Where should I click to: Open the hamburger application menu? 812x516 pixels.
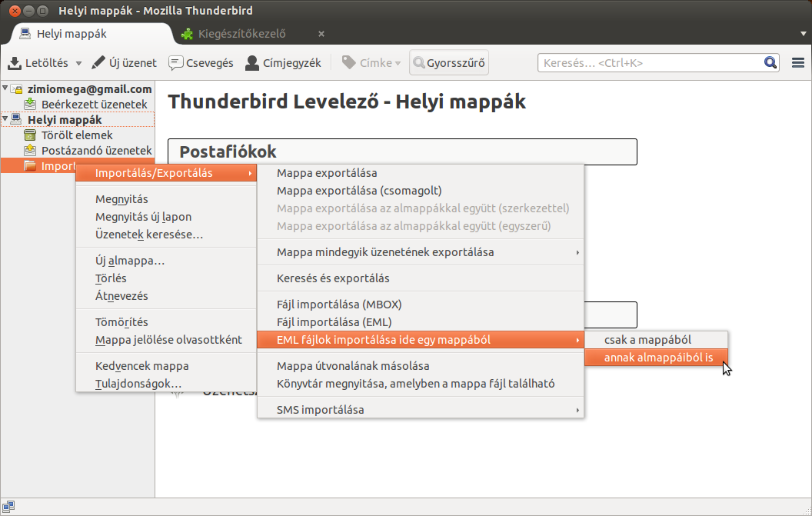[798, 63]
